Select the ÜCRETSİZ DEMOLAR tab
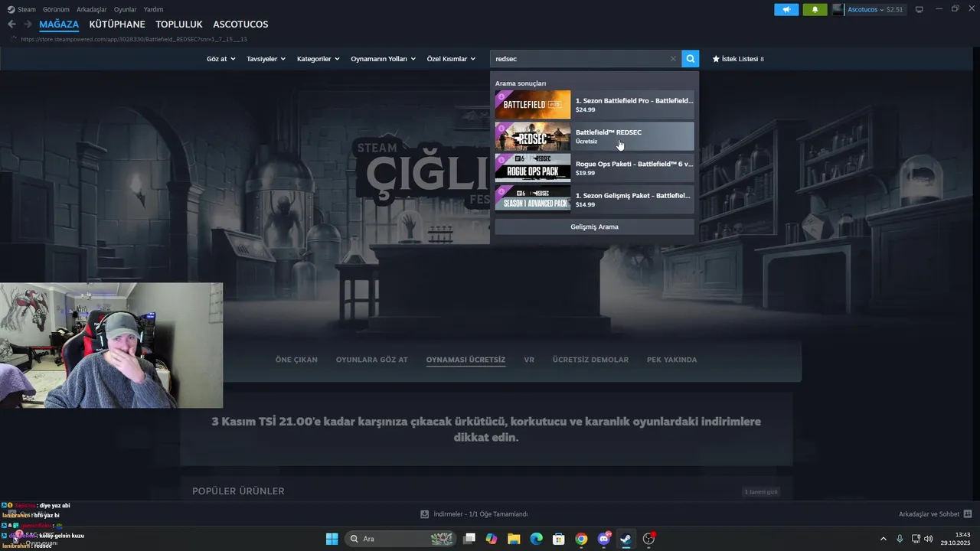This screenshot has height=551, width=980. (x=590, y=360)
